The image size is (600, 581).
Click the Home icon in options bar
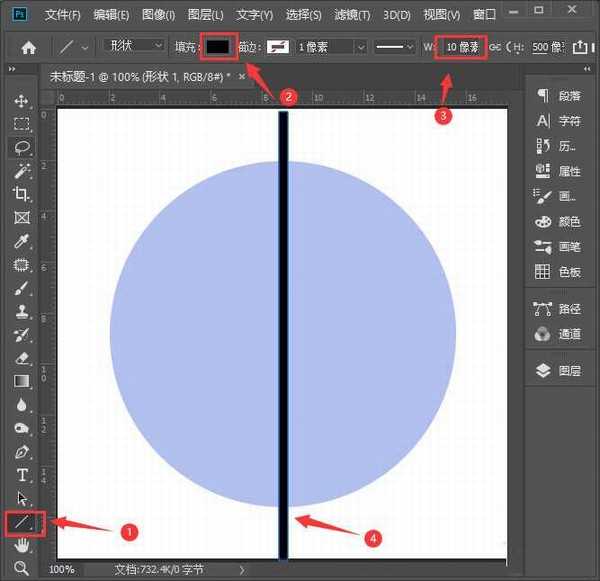pos(29,47)
